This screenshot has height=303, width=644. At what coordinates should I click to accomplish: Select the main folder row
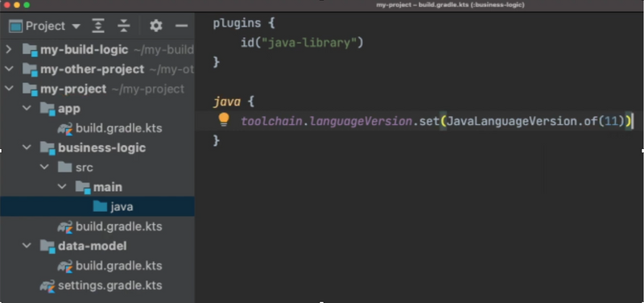click(x=97, y=187)
